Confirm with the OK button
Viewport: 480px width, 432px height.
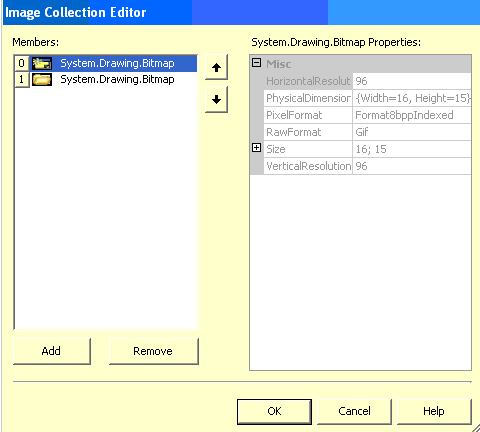[x=274, y=411]
